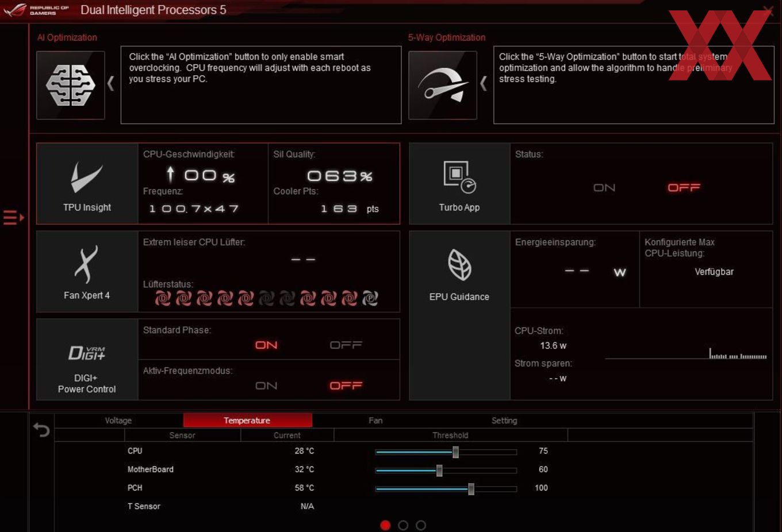Viewport: 782px width, 532px height.
Task: Click the CPU-Strom 13.6 w value
Action: [553, 345]
